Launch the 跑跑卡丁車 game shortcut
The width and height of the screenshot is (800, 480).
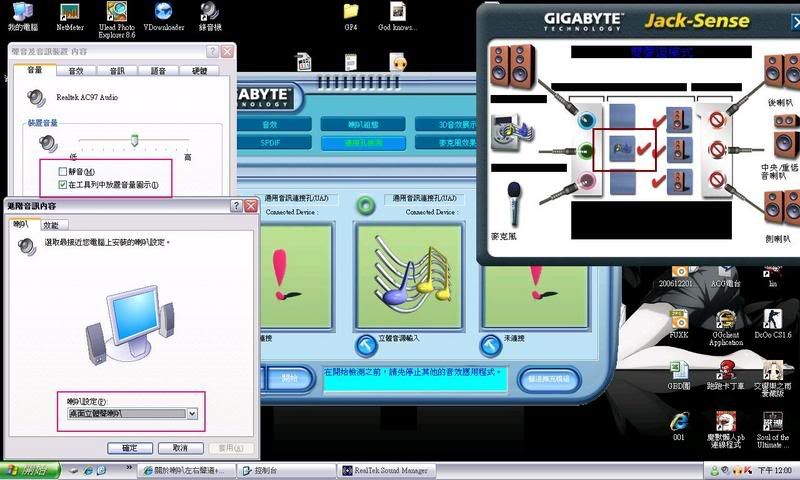coord(726,375)
